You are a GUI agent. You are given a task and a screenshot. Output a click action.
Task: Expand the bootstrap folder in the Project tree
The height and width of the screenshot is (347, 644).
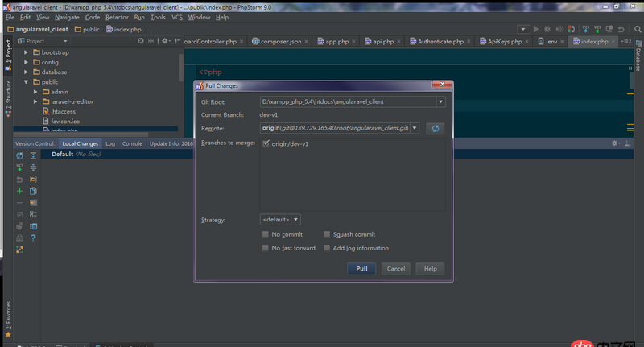coord(26,52)
